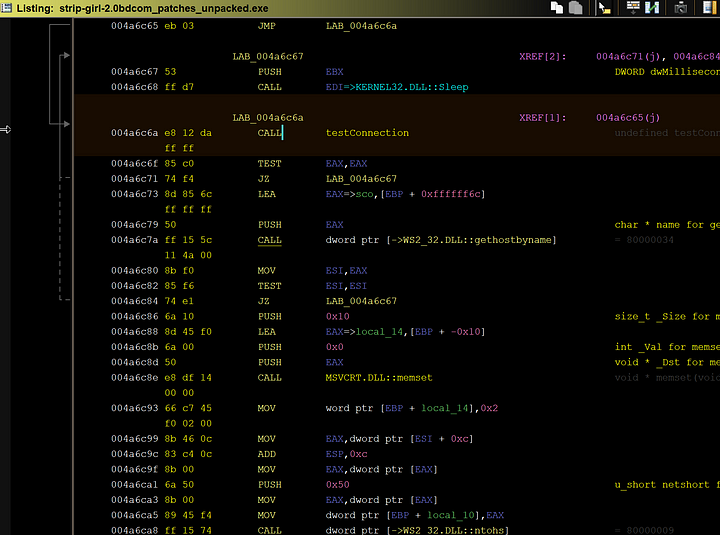Image resolution: width=720 pixels, height=535 pixels.
Task: Click XREF[1]: header label
Action: 543,118
